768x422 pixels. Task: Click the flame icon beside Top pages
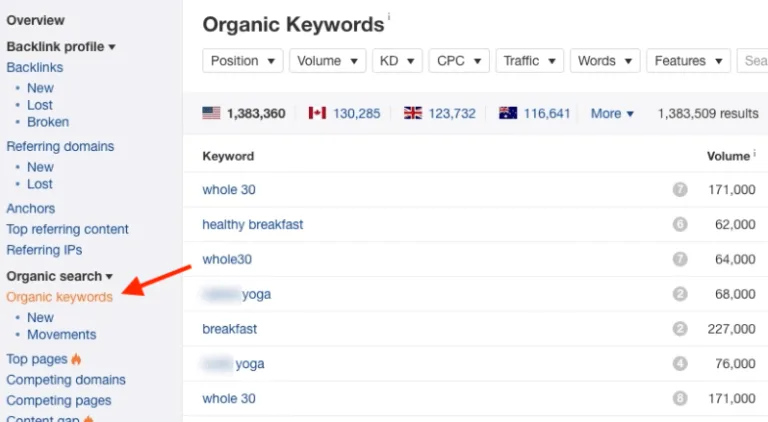coord(76,359)
